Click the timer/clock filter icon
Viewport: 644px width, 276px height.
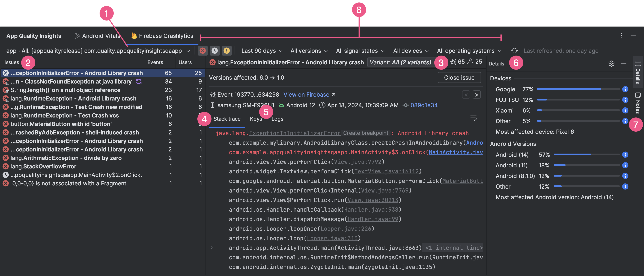tap(214, 51)
